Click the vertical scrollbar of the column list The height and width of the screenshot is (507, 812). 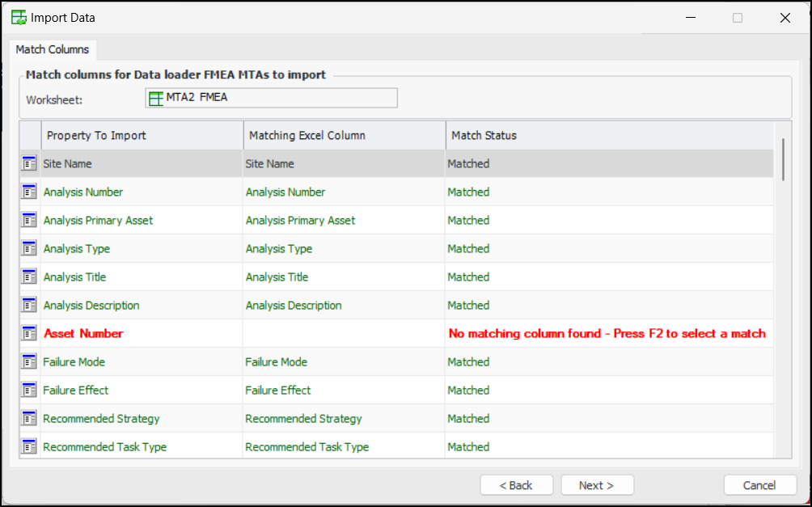[783, 159]
